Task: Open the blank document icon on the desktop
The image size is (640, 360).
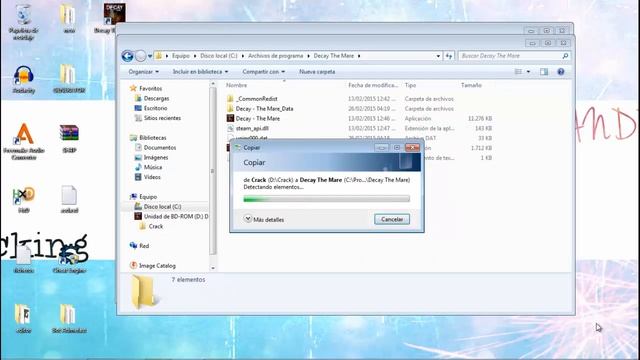Action: tap(69, 199)
